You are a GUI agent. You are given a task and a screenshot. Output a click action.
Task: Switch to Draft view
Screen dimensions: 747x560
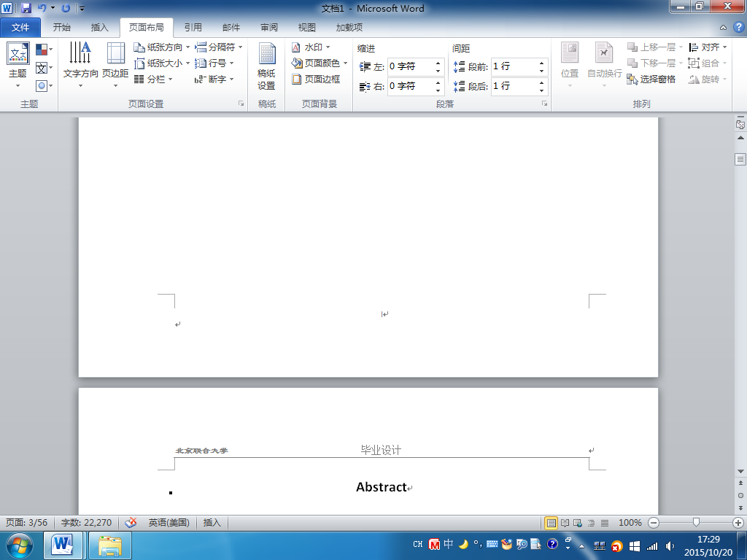coord(605,523)
